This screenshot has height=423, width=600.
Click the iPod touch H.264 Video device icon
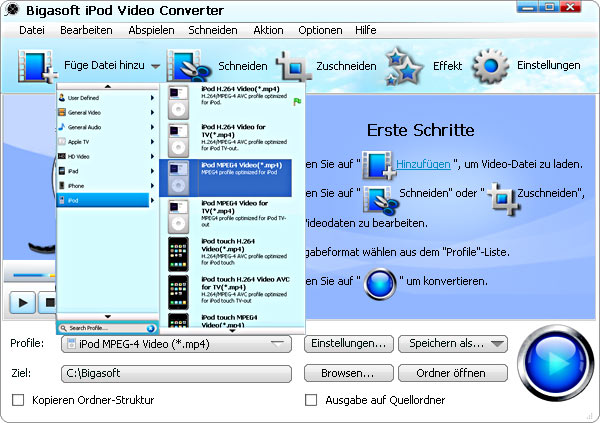pos(178,255)
